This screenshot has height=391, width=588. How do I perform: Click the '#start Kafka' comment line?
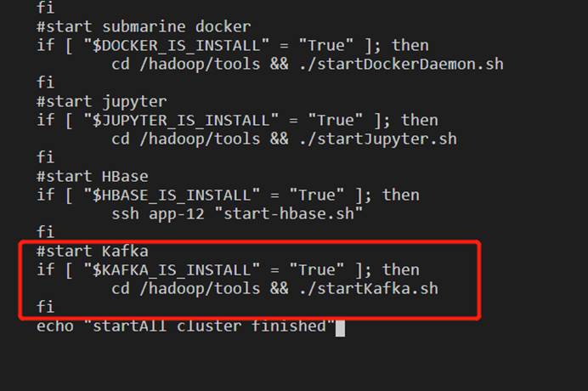93,251
